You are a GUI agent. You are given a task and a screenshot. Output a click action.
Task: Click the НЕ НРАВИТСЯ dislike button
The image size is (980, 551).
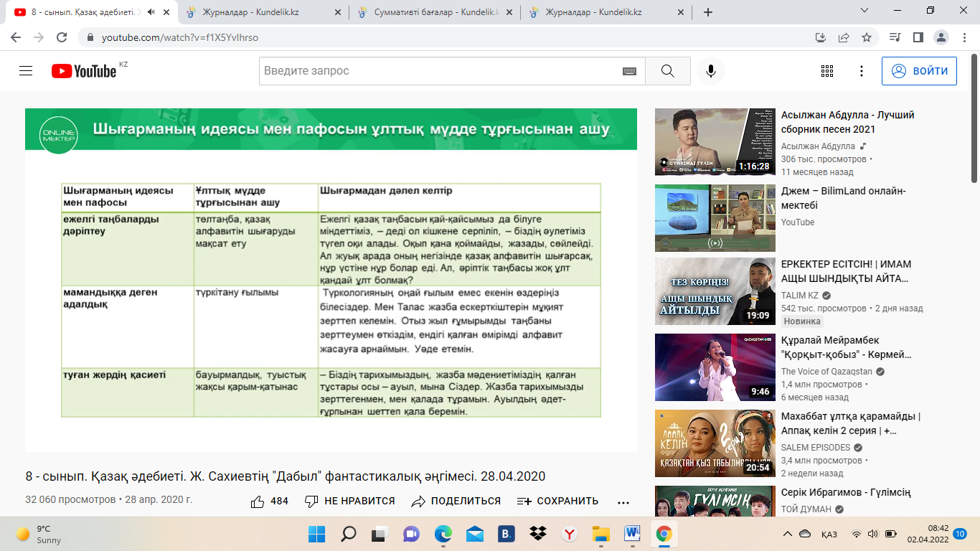(x=349, y=501)
